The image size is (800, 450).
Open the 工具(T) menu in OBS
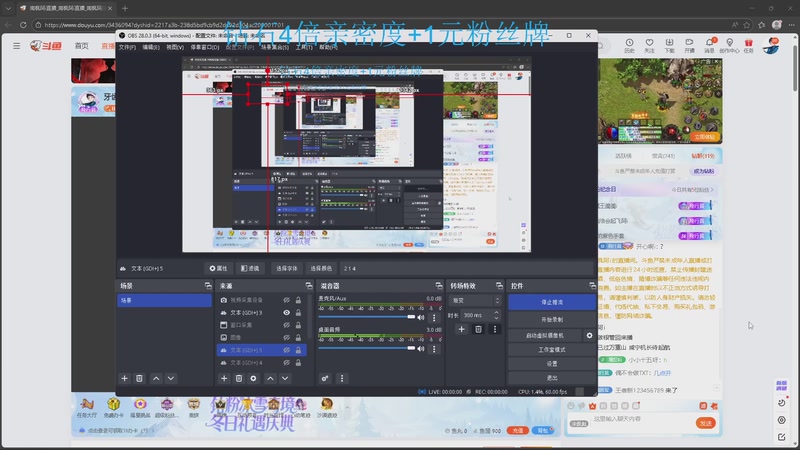(304, 47)
